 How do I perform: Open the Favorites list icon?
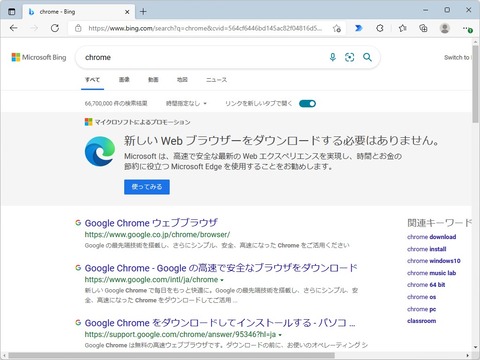402,28
